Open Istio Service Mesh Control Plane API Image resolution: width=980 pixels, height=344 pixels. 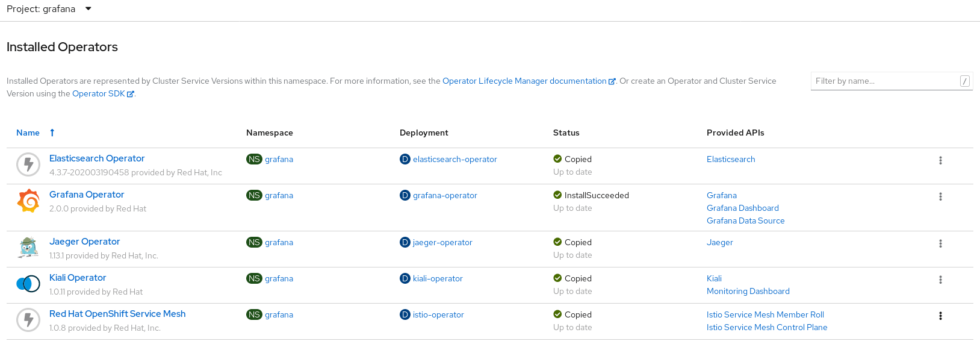click(x=766, y=327)
